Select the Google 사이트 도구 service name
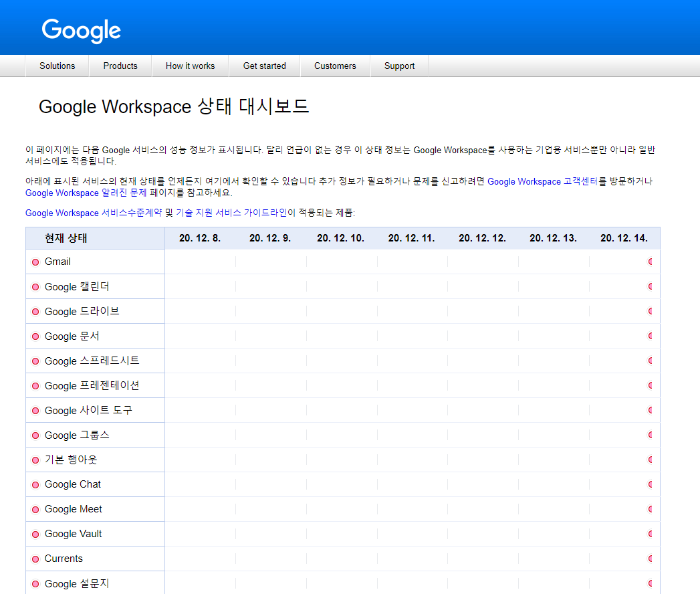The image size is (700, 594). pos(88,411)
